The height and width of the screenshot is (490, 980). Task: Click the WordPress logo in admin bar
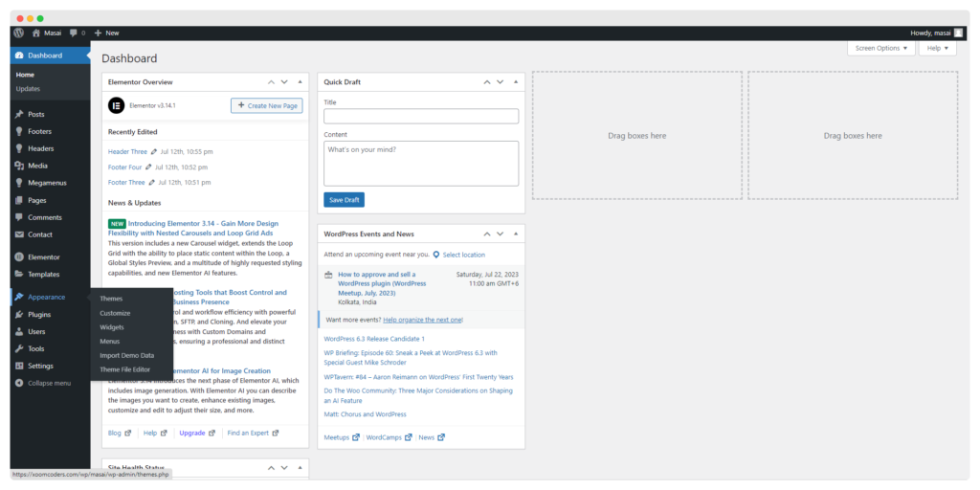[18, 33]
